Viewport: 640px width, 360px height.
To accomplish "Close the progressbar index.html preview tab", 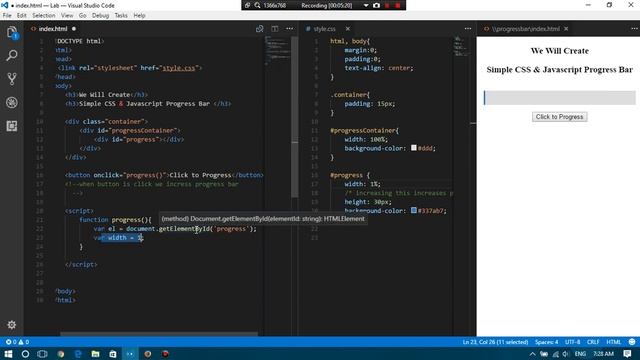I will point(566,29).
